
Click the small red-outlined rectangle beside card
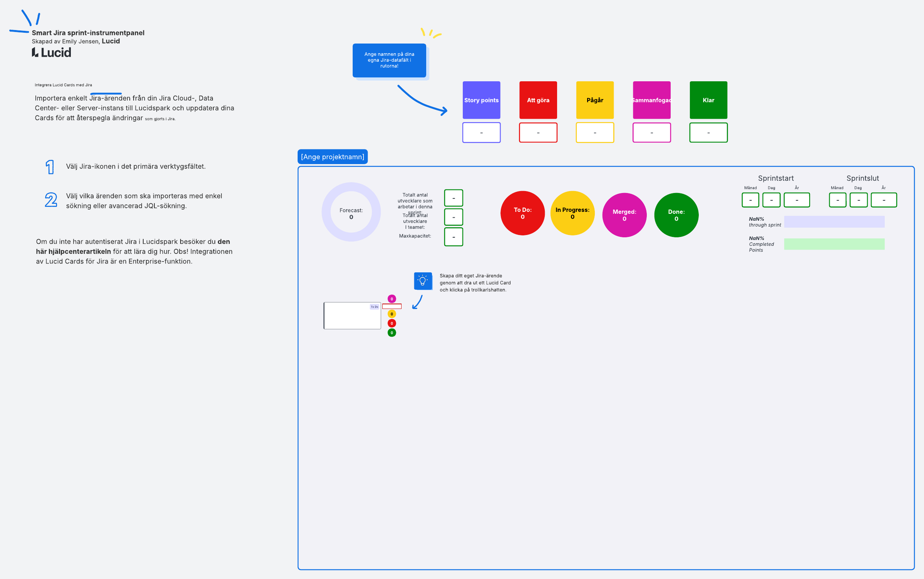tap(392, 306)
